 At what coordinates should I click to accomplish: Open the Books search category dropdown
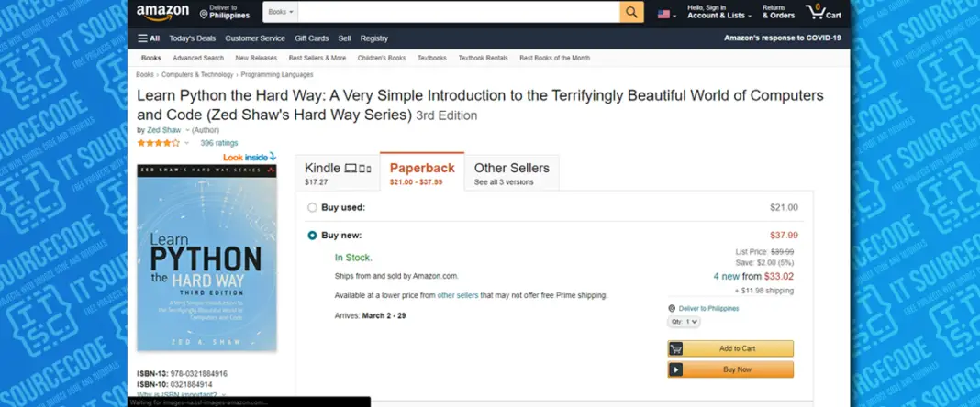click(279, 12)
